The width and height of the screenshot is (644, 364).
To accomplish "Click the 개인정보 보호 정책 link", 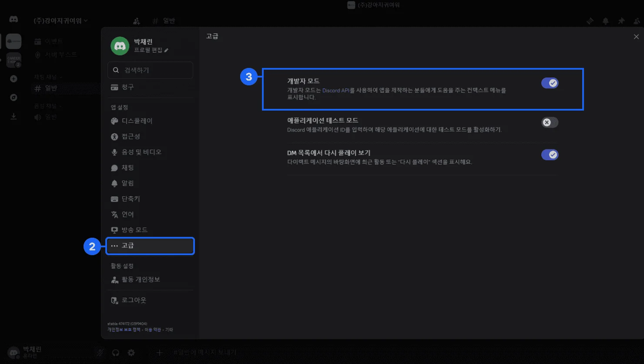I will click(124, 330).
